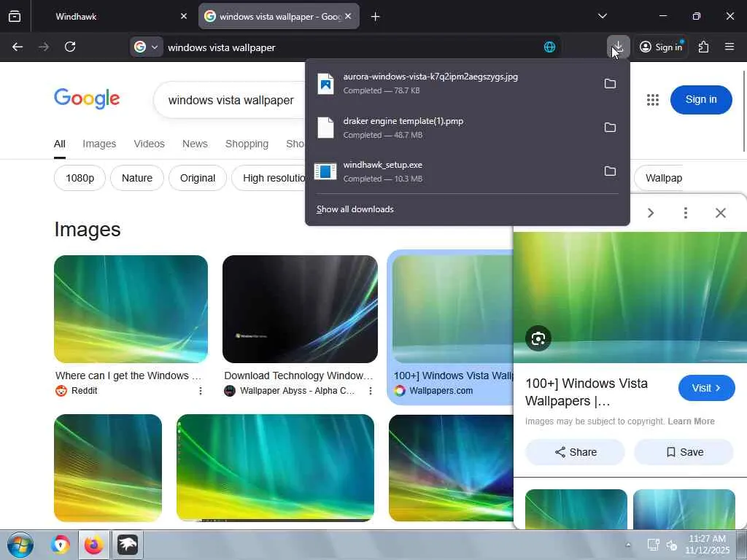Screen dimensions: 747x560
Task: Go to next image in preview panel
Action: coord(651,212)
